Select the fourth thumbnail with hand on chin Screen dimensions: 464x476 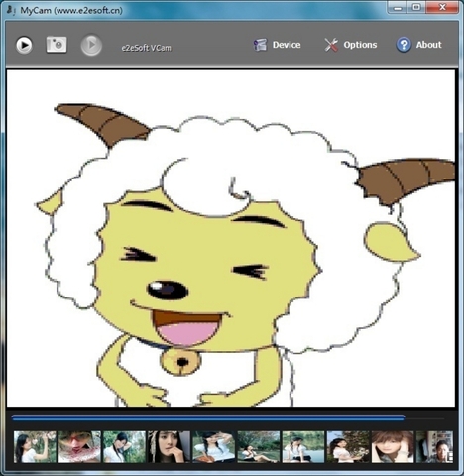(x=170, y=446)
